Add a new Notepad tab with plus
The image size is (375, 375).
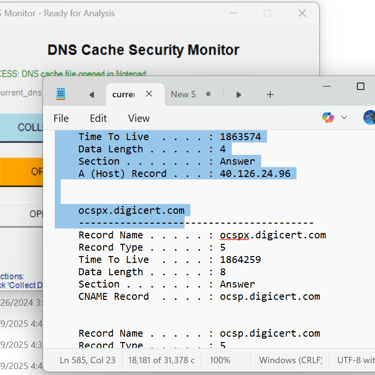[x=270, y=95]
